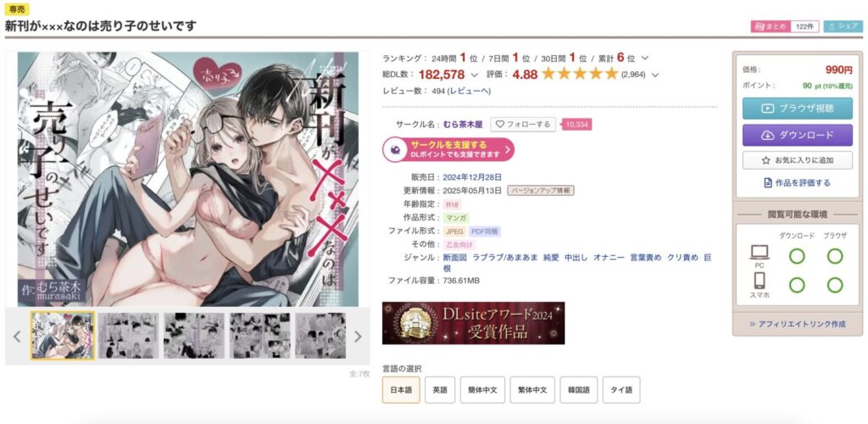Select 韓国語 language option
The width and height of the screenshot is (868, 424).
[578, 390]
